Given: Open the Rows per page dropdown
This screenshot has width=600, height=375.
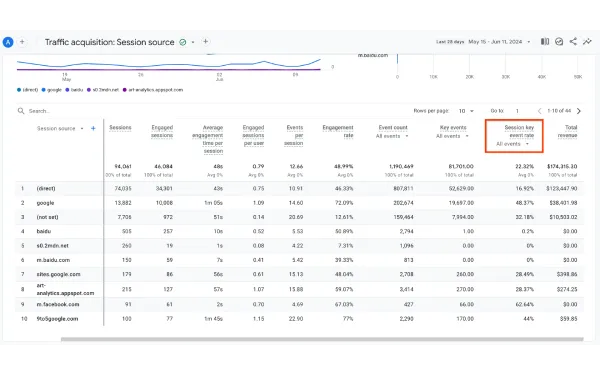Looking at the screenshot, I should pyautogui.click(x=466, y=111).
